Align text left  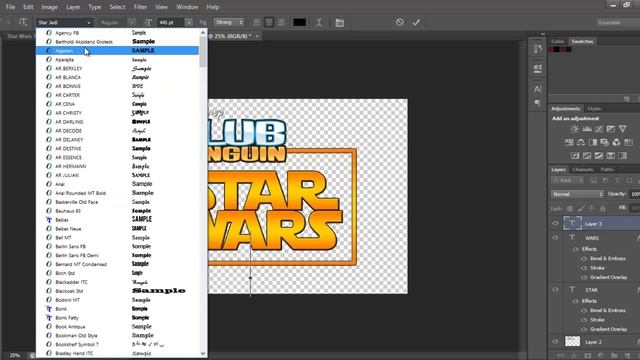point(257,22)
